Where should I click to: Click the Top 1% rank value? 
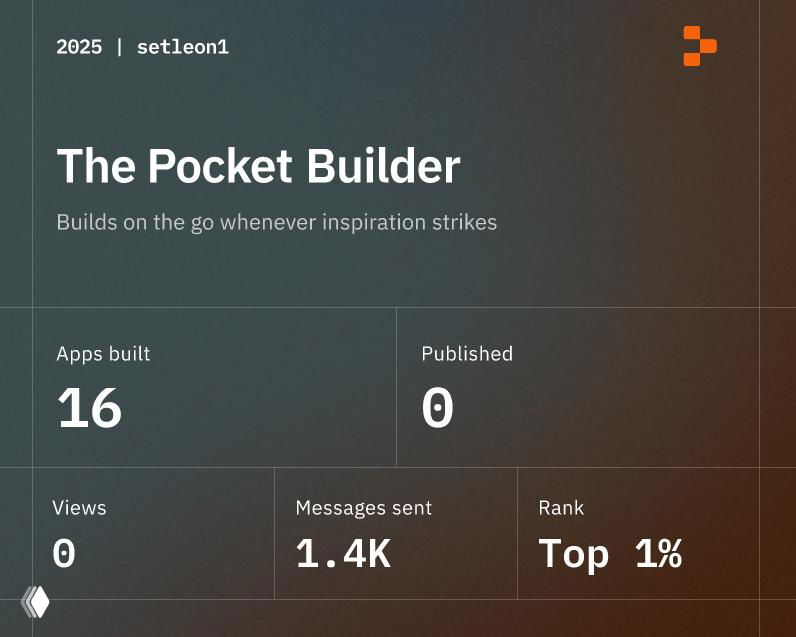[610, 554]
